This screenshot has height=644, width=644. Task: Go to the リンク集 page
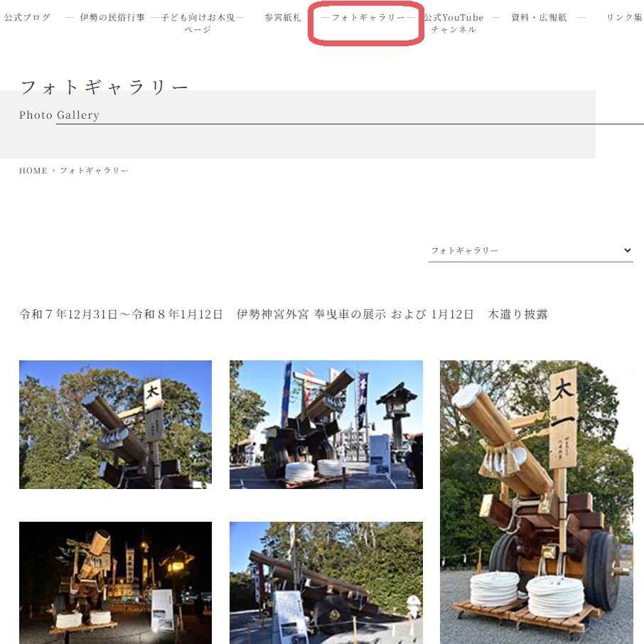[x=623, y=17]
